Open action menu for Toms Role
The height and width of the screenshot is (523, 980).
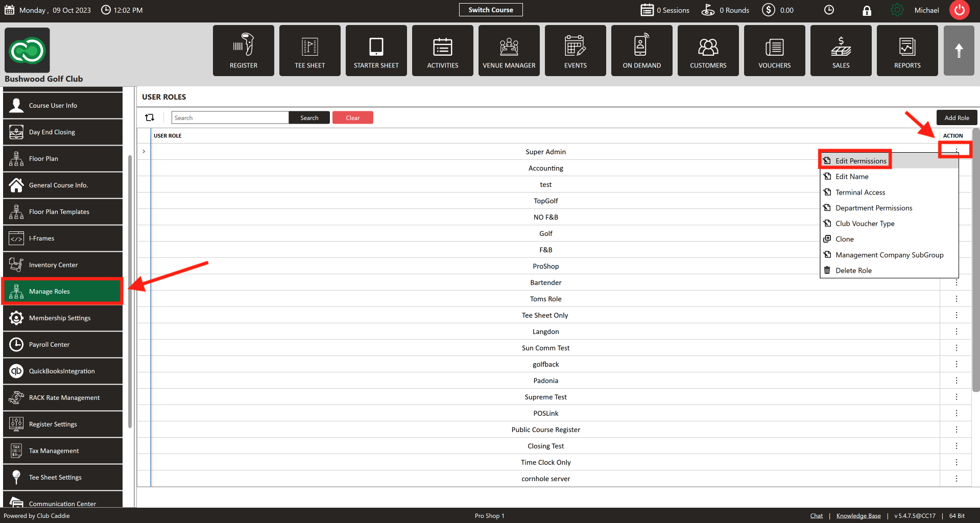pos(957,299)
